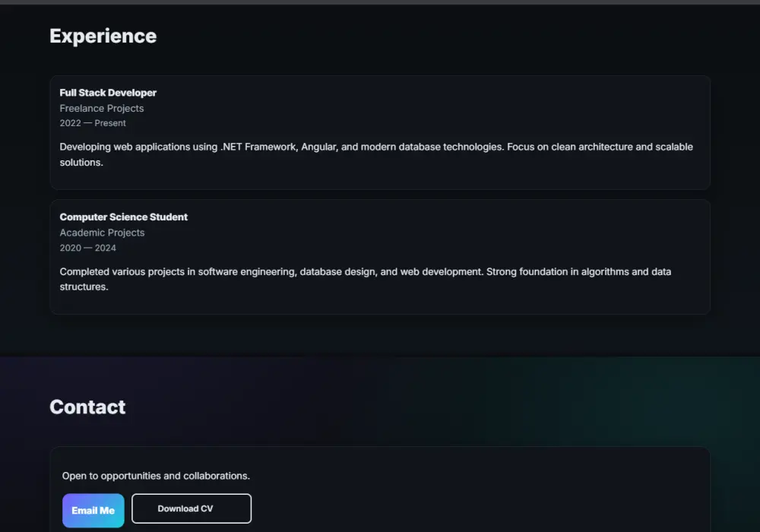
Task: Click the Contact section heading
Action: click(x=87, y=407)
